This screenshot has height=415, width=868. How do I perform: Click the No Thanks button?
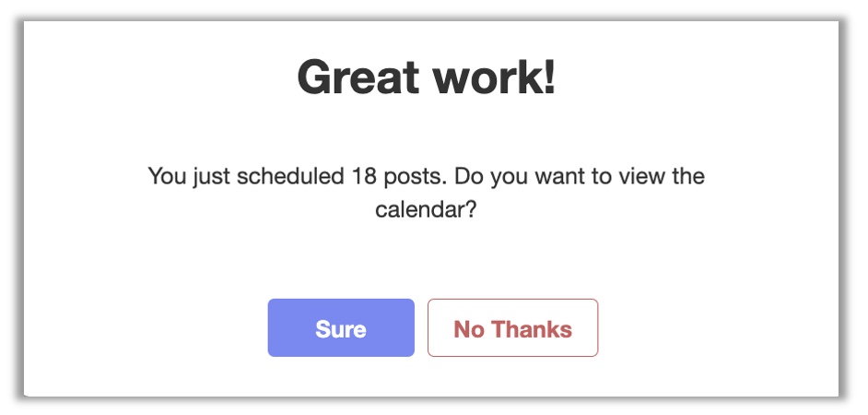click(512, 328)
